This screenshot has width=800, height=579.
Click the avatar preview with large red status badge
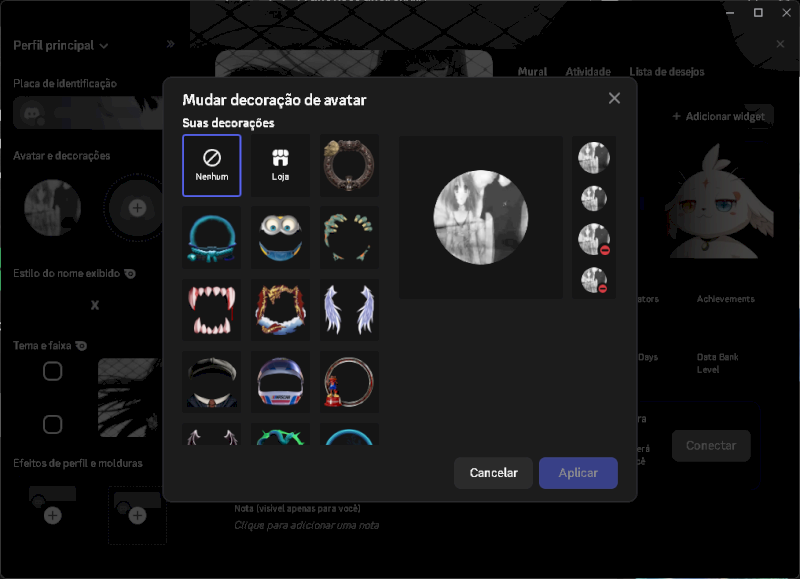click(x=594, y=239)
